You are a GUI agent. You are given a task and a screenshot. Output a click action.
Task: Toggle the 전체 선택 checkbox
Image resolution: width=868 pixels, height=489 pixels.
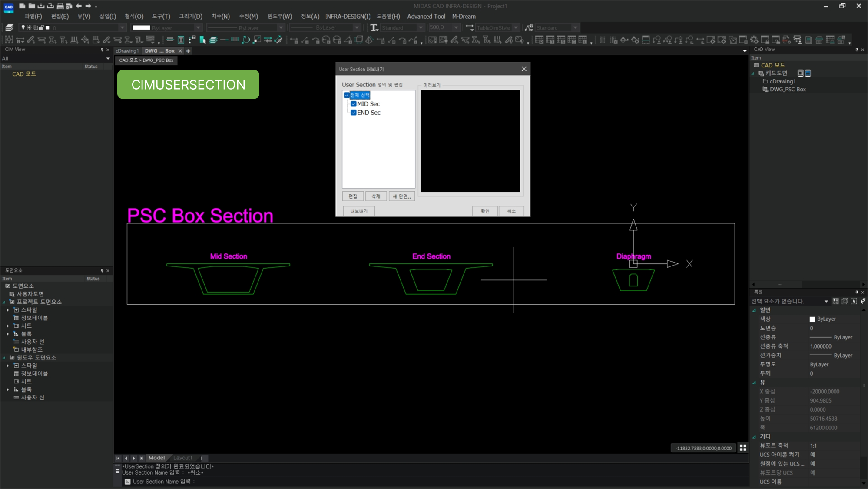(347, 95)
